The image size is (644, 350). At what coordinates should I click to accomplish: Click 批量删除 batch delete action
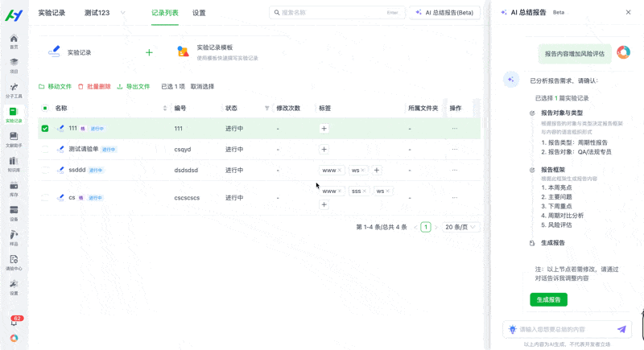94,87
